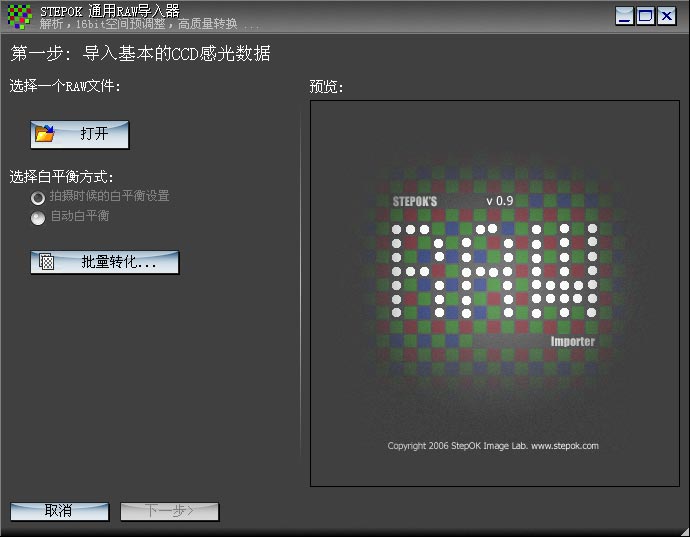Click the 取消 cancel button
The image size is (690, 537).
point(59,511)
